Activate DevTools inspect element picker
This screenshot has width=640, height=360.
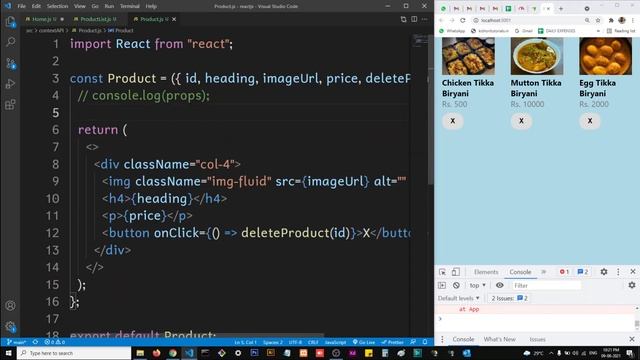click(442, 272)
